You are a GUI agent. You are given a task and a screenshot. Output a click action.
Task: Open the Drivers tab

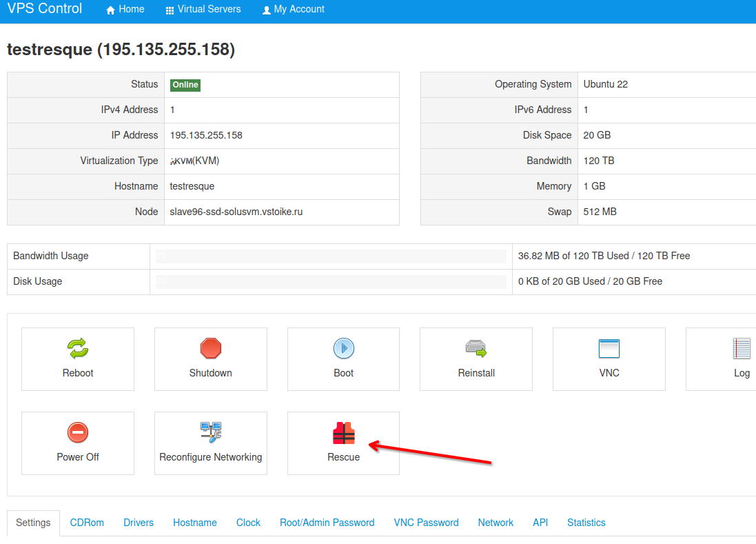[139, 523]
